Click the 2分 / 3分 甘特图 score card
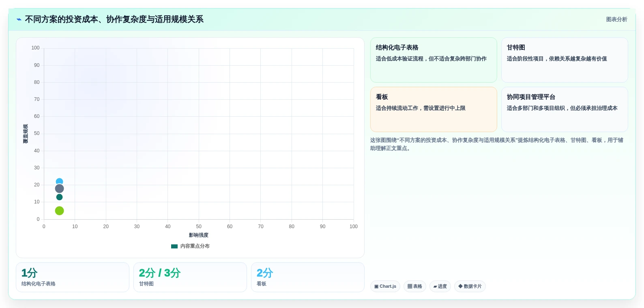 click(x=190, y=277)
